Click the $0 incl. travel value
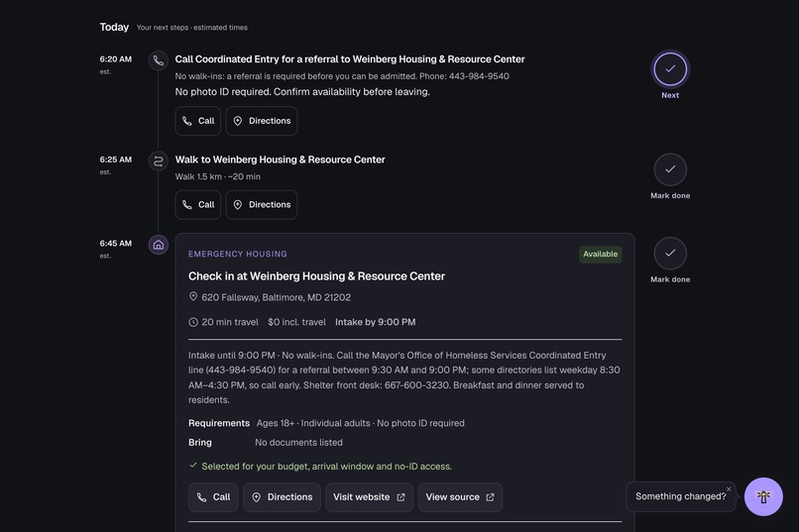 click(296, 322)
